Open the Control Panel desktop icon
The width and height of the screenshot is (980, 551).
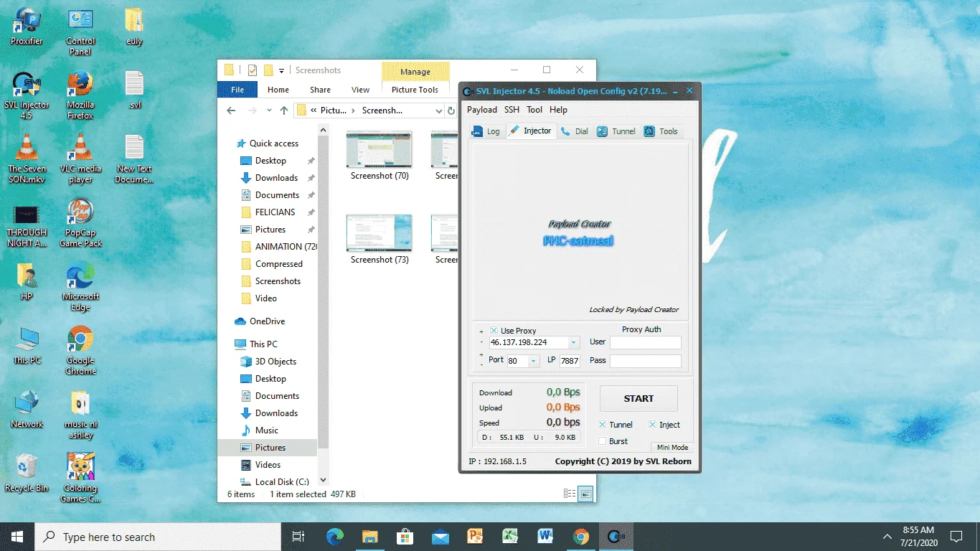pos(80,32)
